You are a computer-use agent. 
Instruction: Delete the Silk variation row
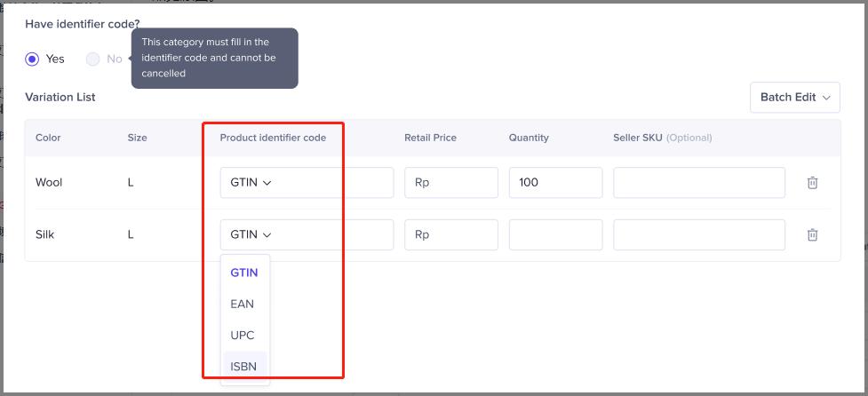(x=812, y=234)
